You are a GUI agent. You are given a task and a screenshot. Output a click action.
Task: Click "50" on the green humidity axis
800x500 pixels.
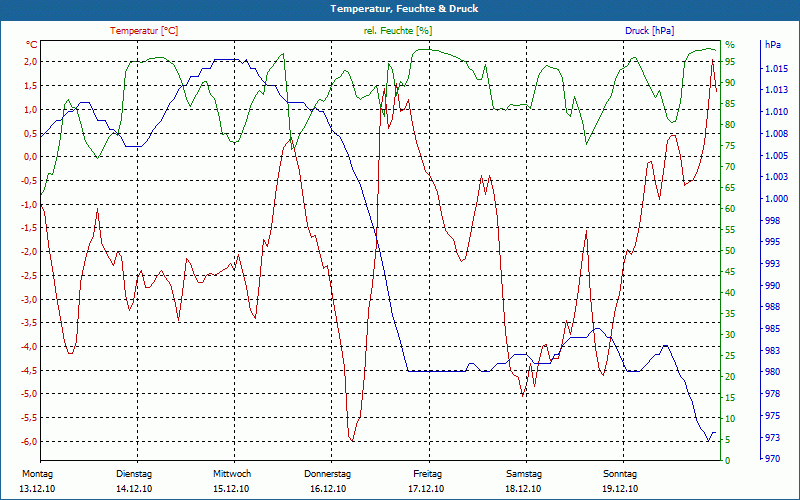[x=730, y=251]
